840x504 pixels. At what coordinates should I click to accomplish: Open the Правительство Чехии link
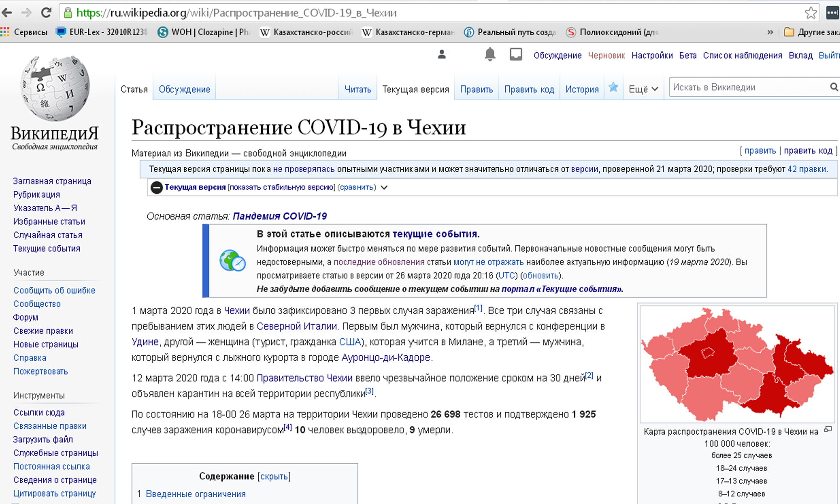click(304, 378)
